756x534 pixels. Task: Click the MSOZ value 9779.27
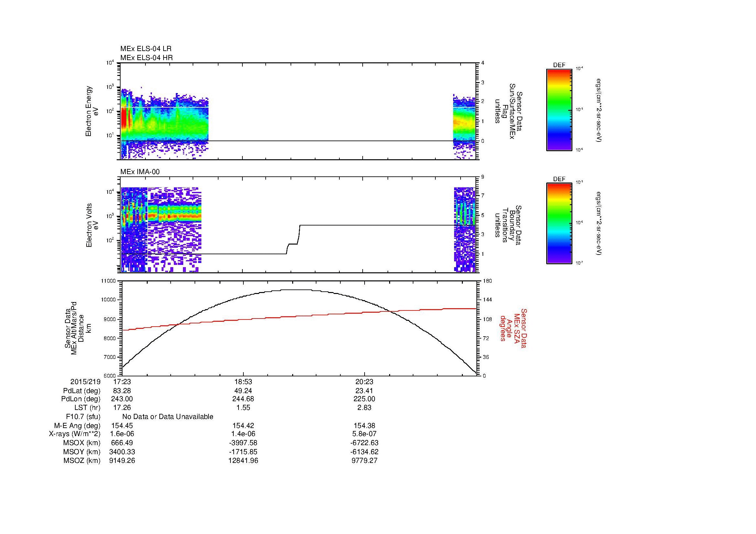coord(365,461)
